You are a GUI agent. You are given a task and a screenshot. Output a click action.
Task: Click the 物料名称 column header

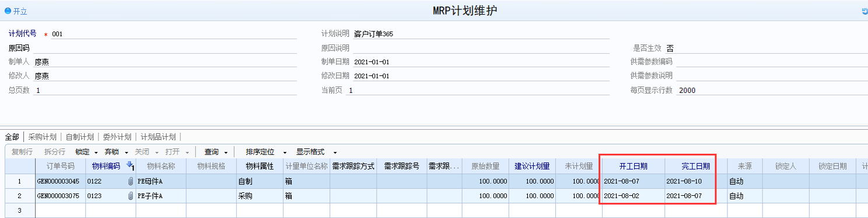[161, 166]
